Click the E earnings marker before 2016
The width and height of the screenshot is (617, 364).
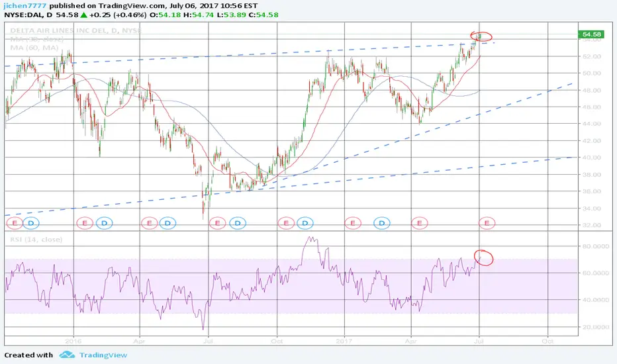point(15,223)
